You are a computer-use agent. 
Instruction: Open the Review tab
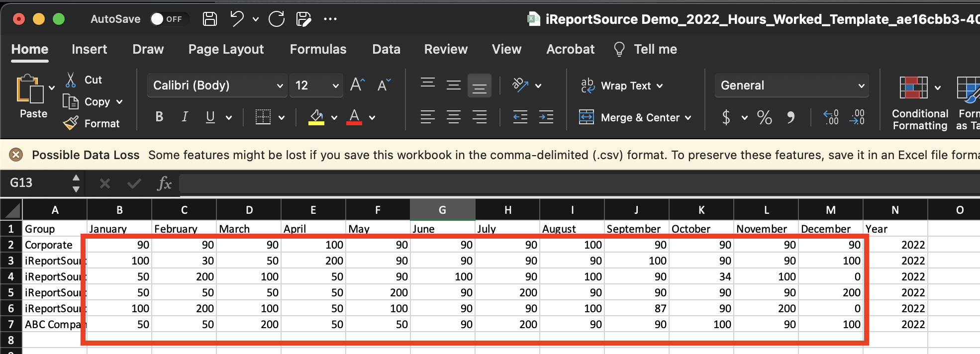click(x=446, y=49)
